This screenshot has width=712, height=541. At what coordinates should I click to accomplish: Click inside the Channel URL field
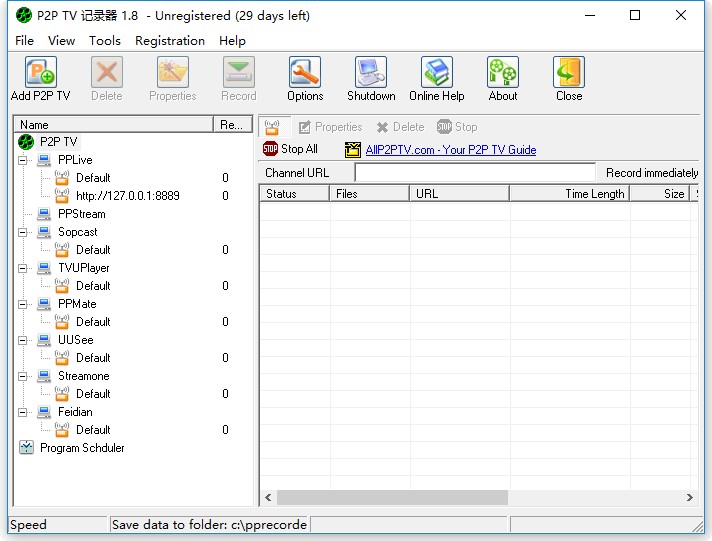point(474,173)
